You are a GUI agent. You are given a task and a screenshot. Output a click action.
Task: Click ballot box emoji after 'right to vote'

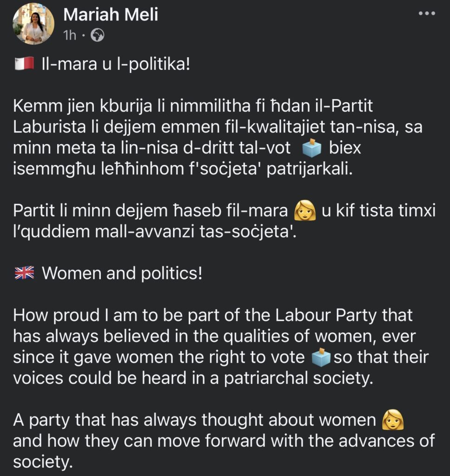point(322,358)
